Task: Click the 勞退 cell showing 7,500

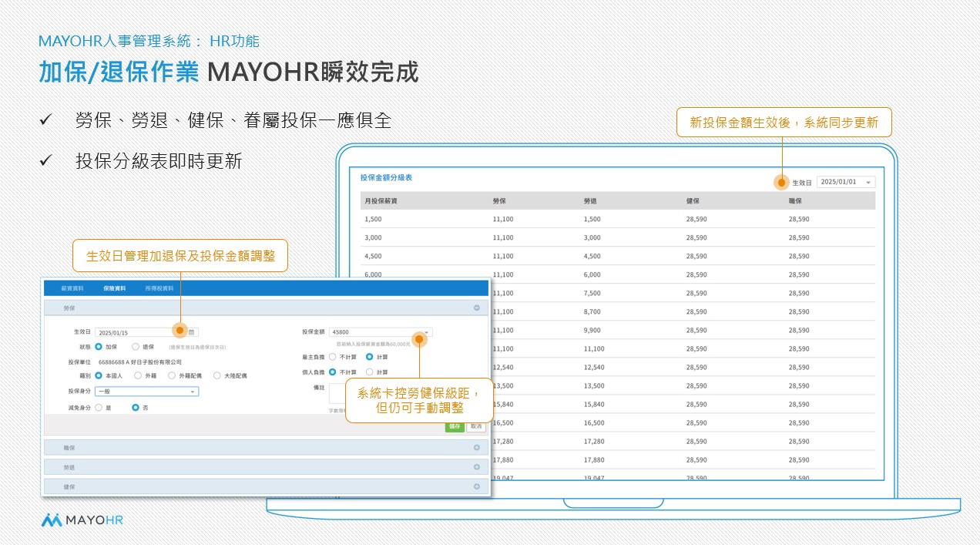Action: 592,293
